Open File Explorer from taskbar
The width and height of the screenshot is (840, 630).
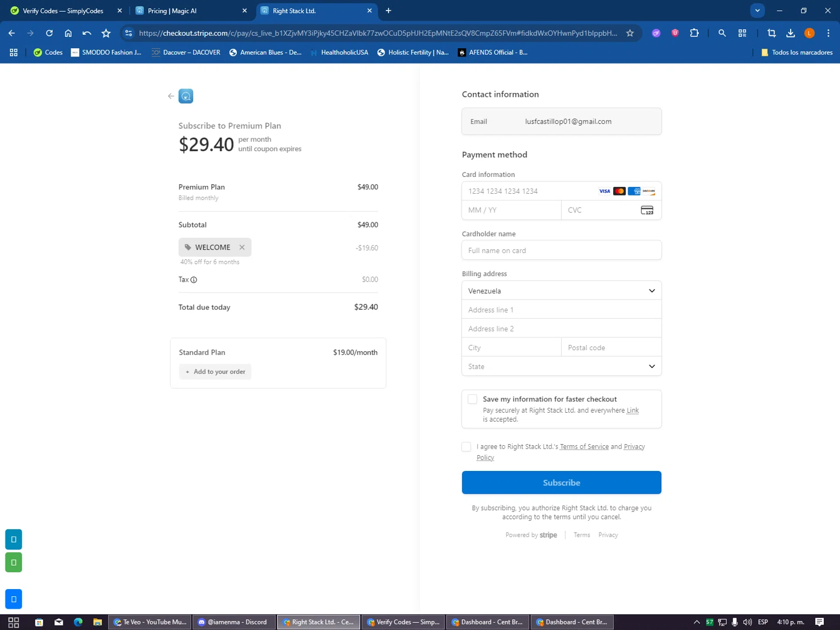pyautogui.click(x=97, y=622)
